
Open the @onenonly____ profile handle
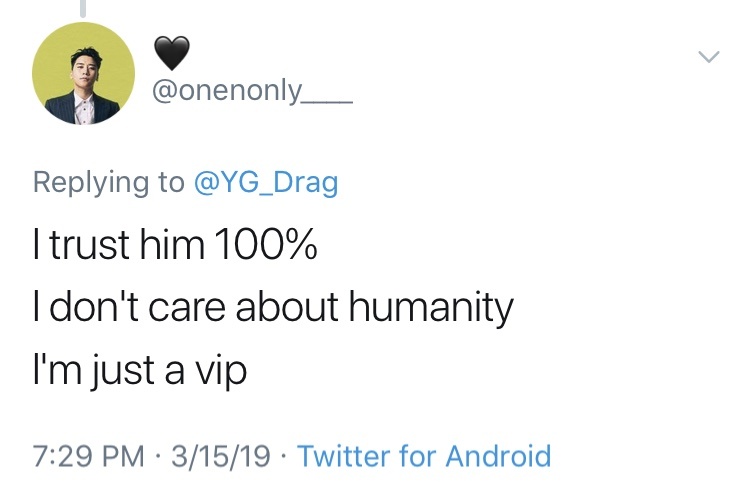click(x=250, y=92)
